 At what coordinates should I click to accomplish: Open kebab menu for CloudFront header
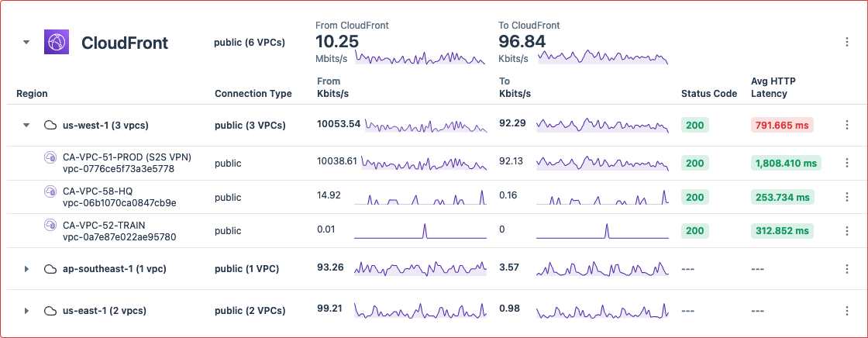pyautogui.click(x=847, y=43)
